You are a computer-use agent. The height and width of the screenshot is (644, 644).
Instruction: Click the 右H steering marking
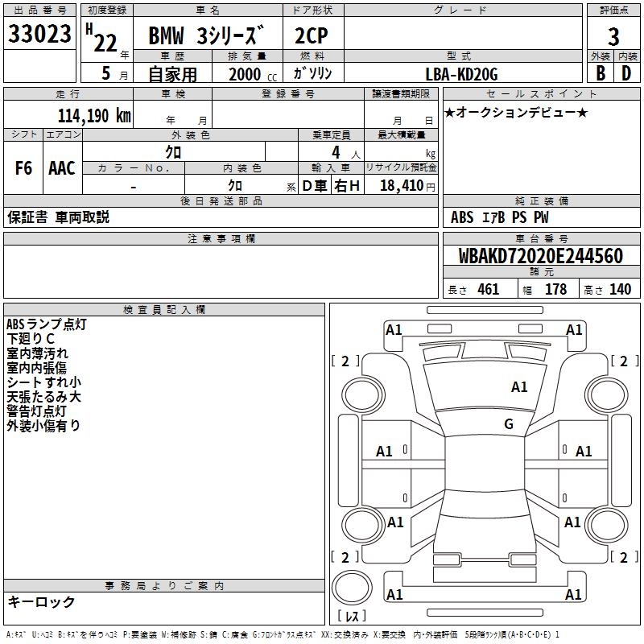click(x=347, y=186)
